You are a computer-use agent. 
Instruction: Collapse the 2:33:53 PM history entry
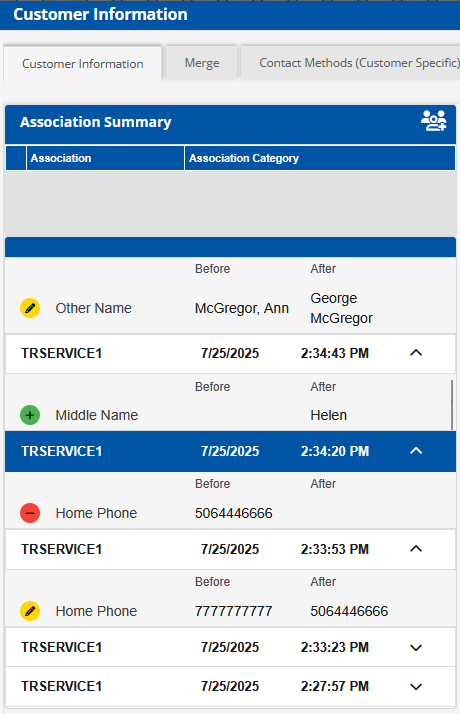point(416,549)
